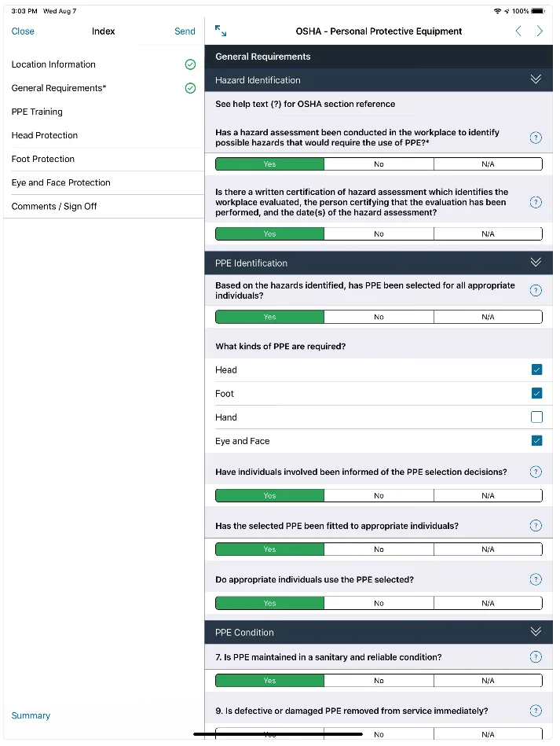Screen dimensions: 560x746
Task: Select No for individuals use PPE selected
Action: coord(379,603)
